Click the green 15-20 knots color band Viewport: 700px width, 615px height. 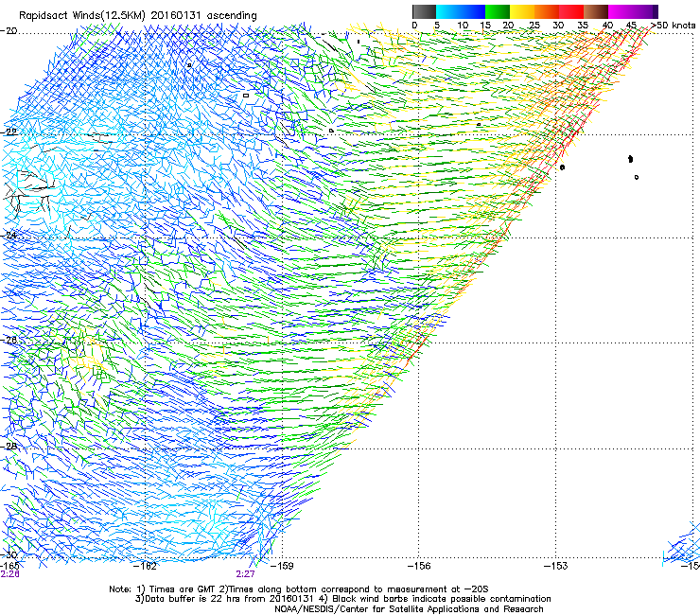coord(498,11)
